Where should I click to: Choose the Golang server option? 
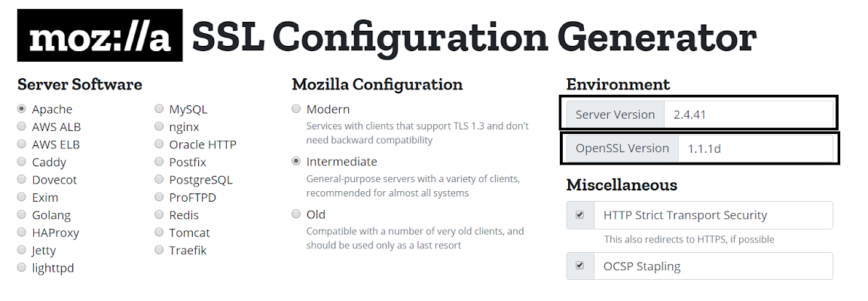pyautogui.click(x=22, y=215)
